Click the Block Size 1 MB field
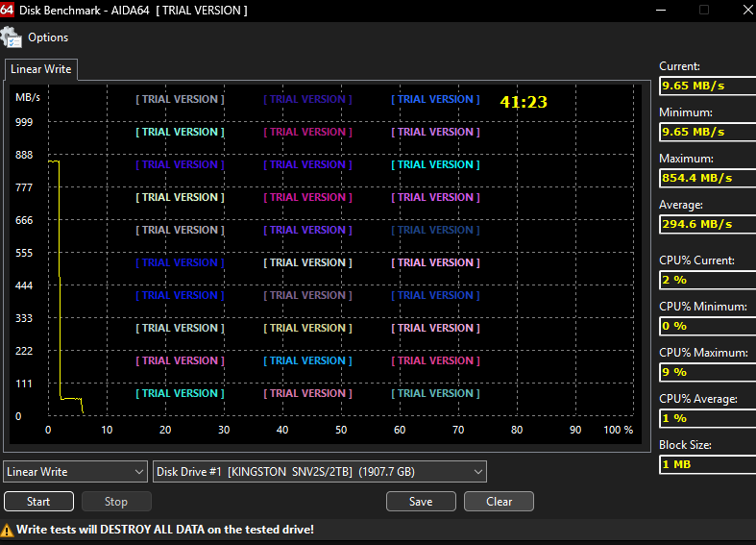The height and width of the screenshot is (545, 756). click(x=706, y=464)
